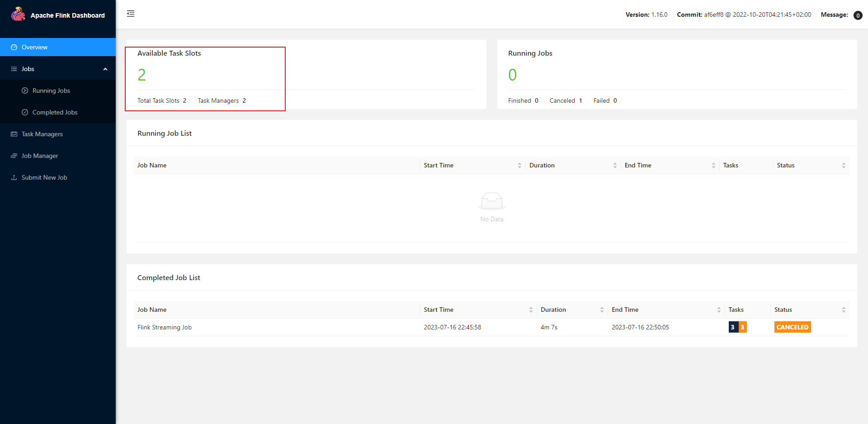This screenshot has height=424, width=868.
Task: Toggle the Jobs menu section
Action: (x=58, y=69)
